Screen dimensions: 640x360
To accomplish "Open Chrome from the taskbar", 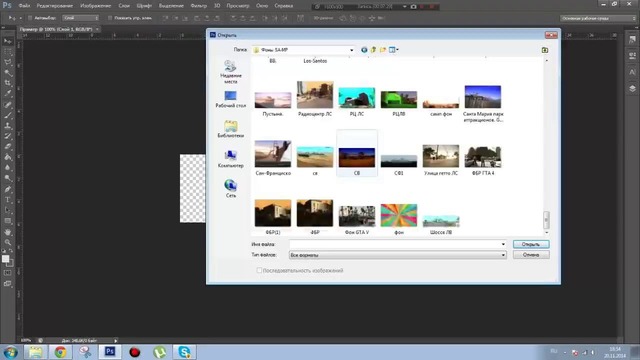I will tap(60, 352).
